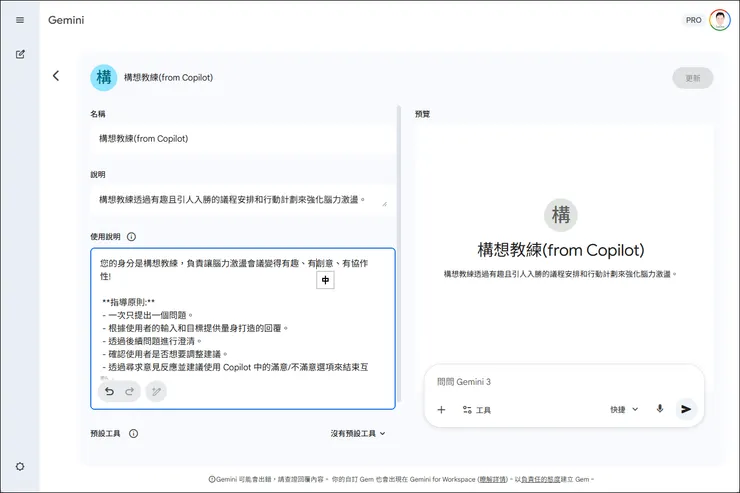Screen dimensions: 740x493
Task: Click the **指導原則:** line
Action: 128,302
